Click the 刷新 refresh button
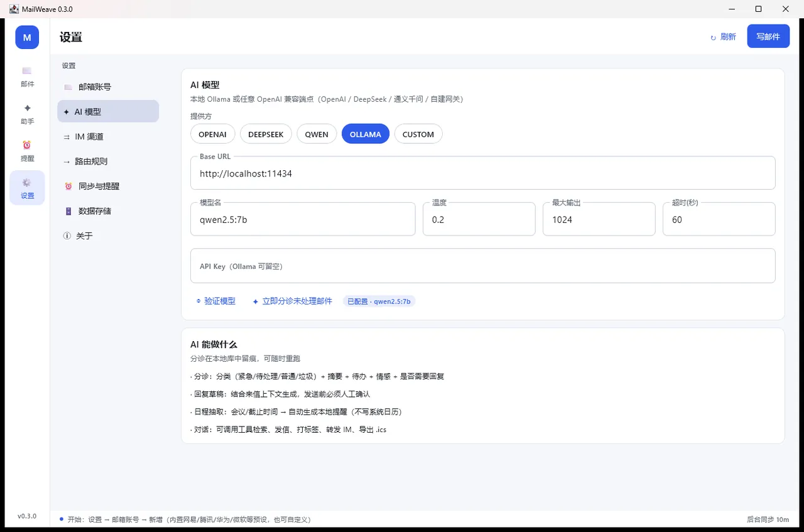Viewport: 804px width, 532px height. (723, 37)
